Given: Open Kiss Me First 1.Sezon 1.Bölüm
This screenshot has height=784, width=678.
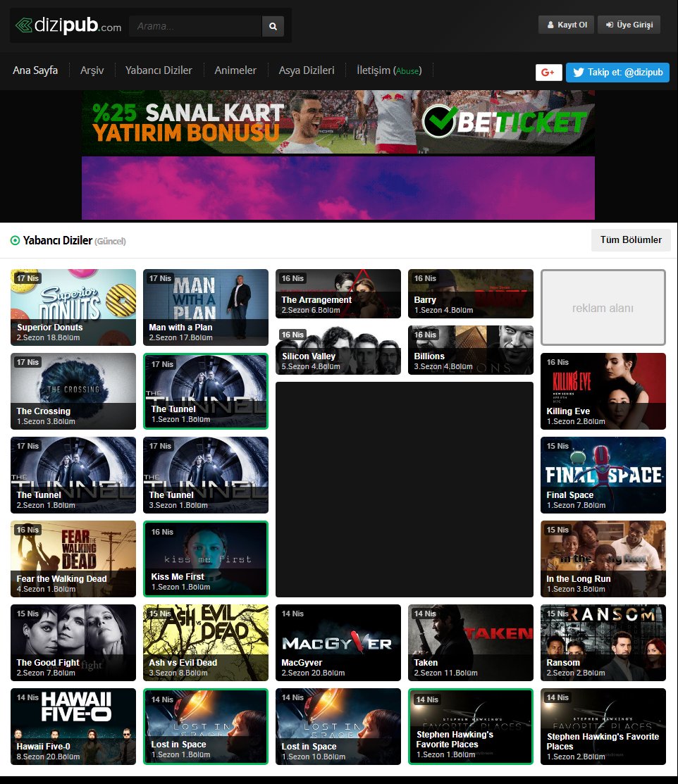Looking at the screenshot, I should coord(206,559).
